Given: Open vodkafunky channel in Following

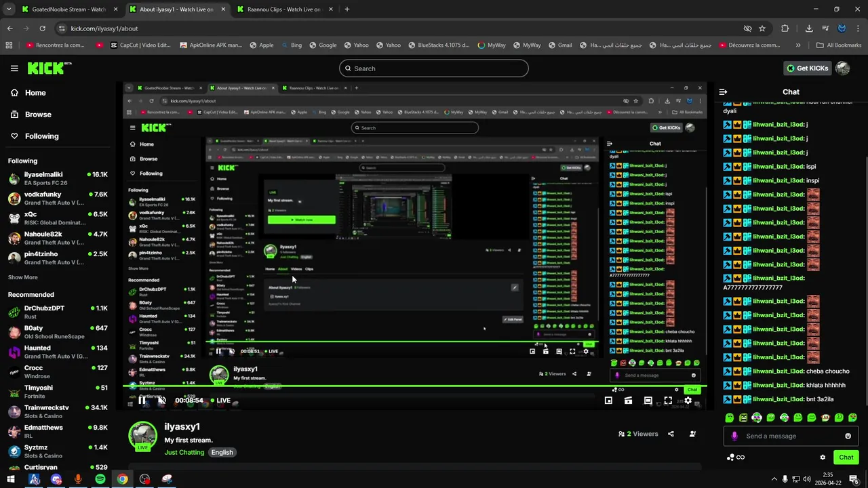Looking at the screenshot, I should pyautogui.click(x=57, y=198).
